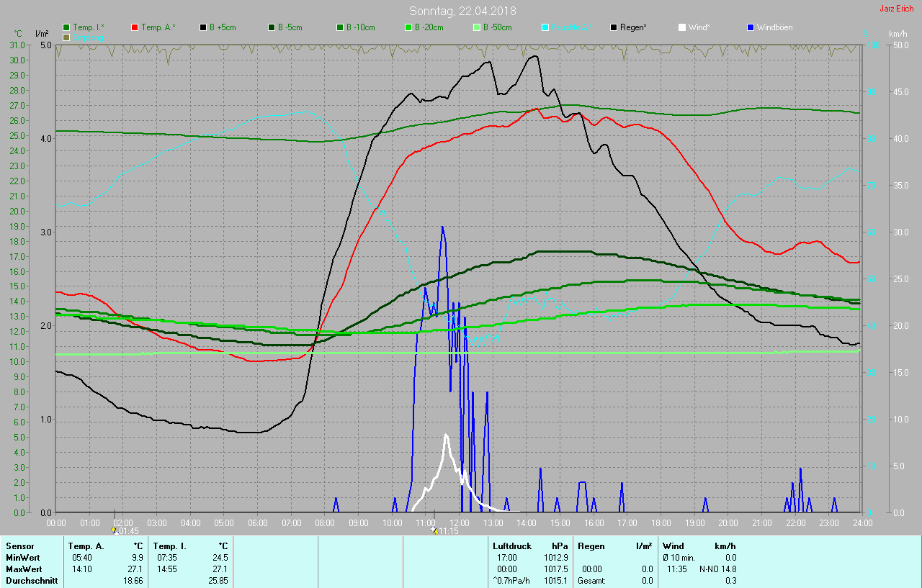Click the 01:45 marker time label
The image size is (922, 588).
pyautogui.click(x=127, y=531)
